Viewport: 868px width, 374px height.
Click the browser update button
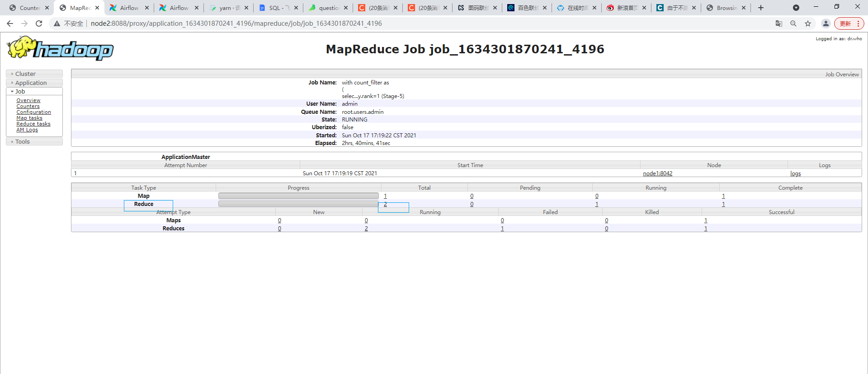tap(849, 23)
